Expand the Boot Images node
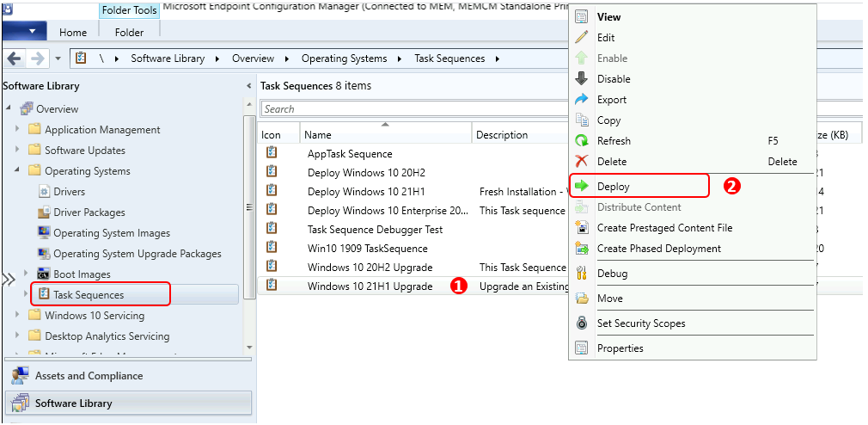This screenshot has width=868, height=425. click(26, 274)
